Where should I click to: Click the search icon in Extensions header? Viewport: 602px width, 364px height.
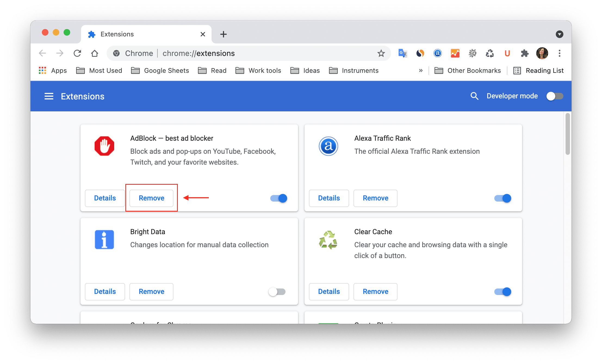(473, 96)
